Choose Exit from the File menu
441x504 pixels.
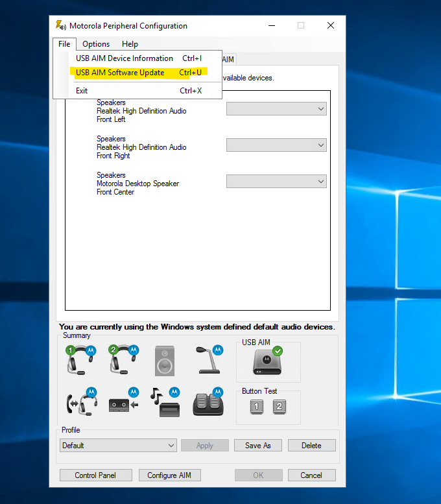[139, 91]
